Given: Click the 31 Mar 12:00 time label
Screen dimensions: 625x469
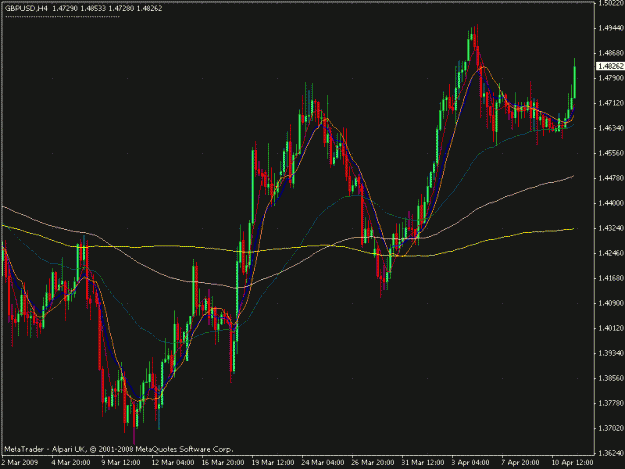Looking at the screenshot, I should click(423, 463).
